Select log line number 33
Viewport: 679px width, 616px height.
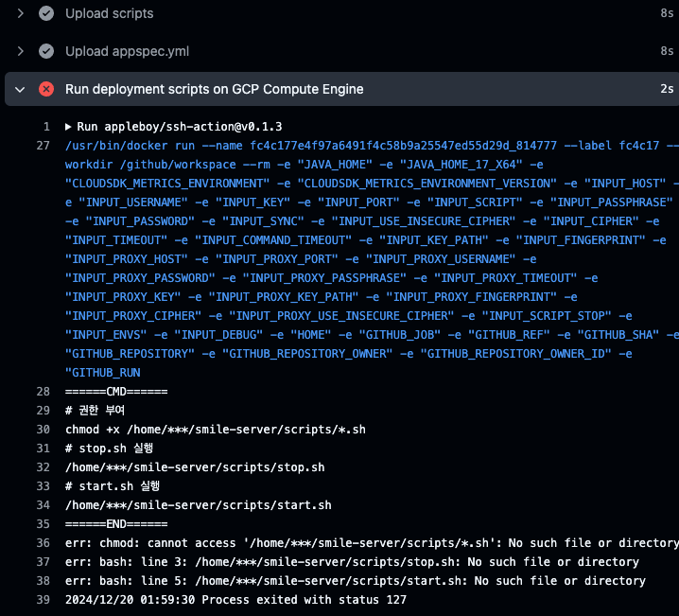click(x=44, y=486)
